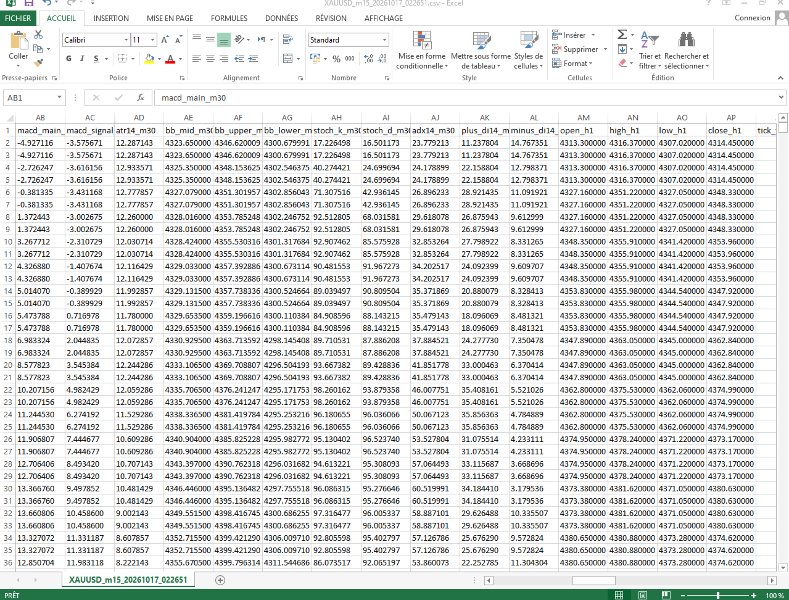Switch to the FORMULES tab
789x600 pixels.
[x=229, y=18]
